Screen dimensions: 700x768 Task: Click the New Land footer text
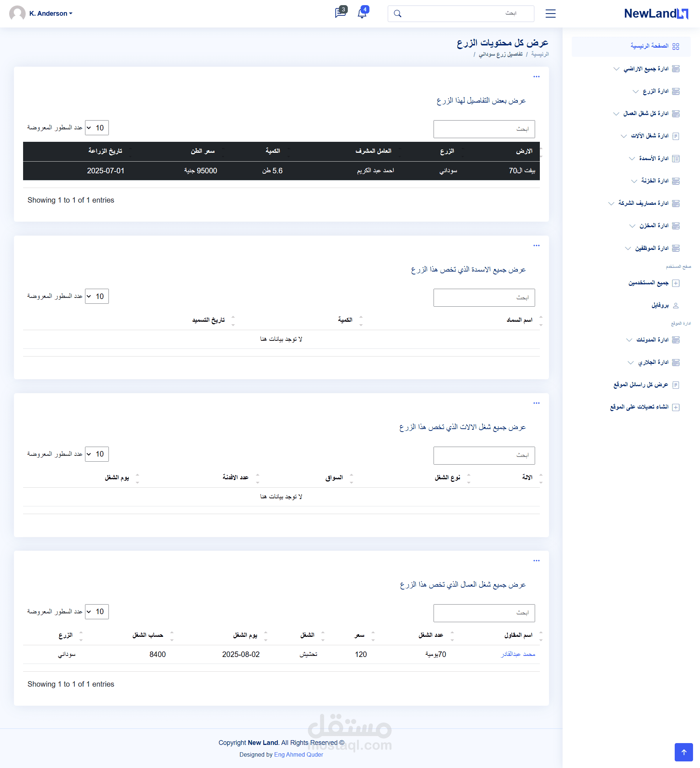point(263,742)
